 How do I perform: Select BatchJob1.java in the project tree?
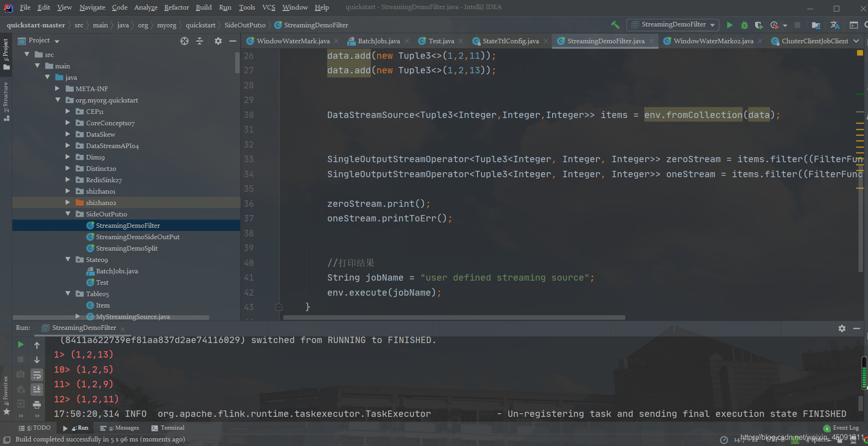coord(117,271)
